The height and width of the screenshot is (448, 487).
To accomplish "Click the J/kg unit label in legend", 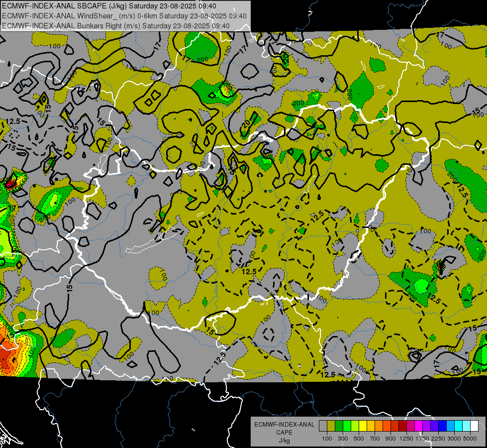I will [284, 441].
